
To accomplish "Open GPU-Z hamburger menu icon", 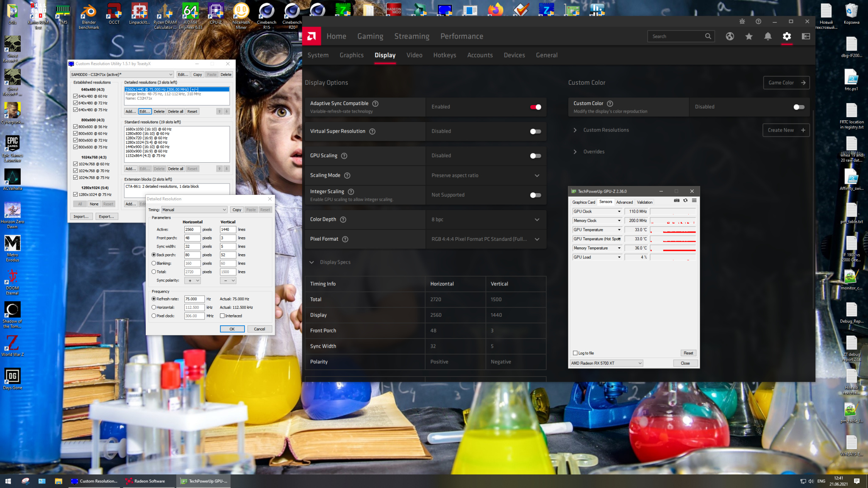I will 694,200.
